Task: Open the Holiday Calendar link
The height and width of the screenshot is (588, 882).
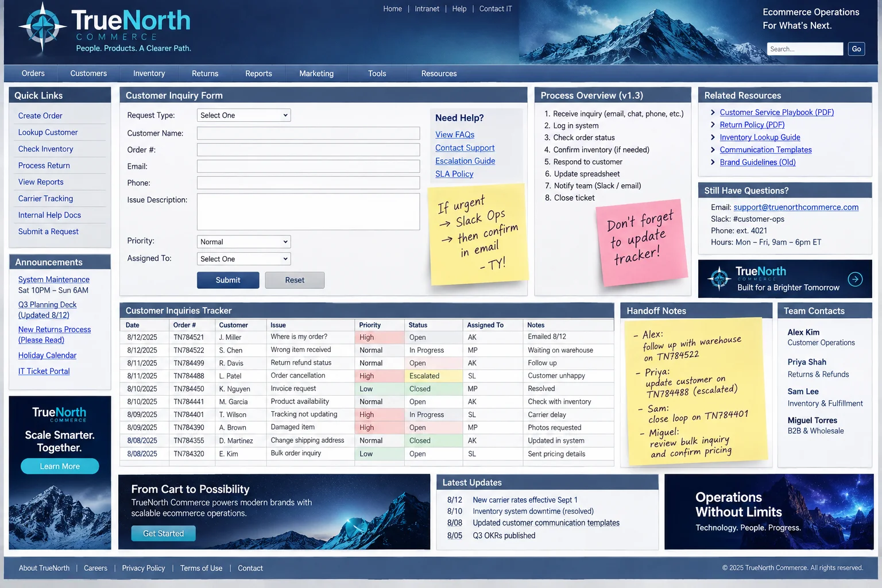Action: [x=47, y=355]
